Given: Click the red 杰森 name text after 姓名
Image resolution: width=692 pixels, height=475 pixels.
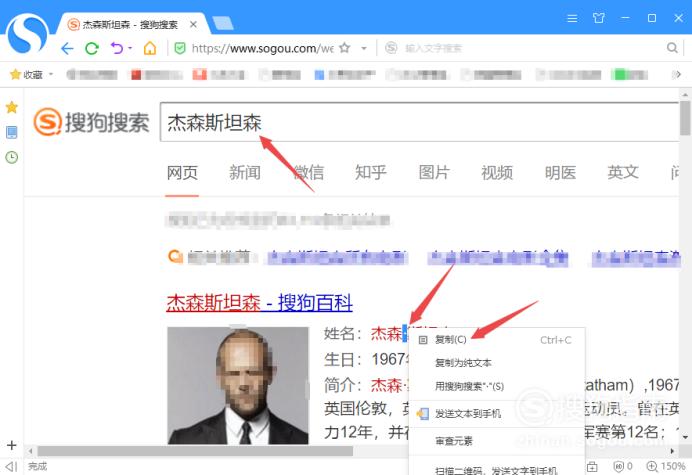Looking at the screenshot, I should [x=386, y=334].
